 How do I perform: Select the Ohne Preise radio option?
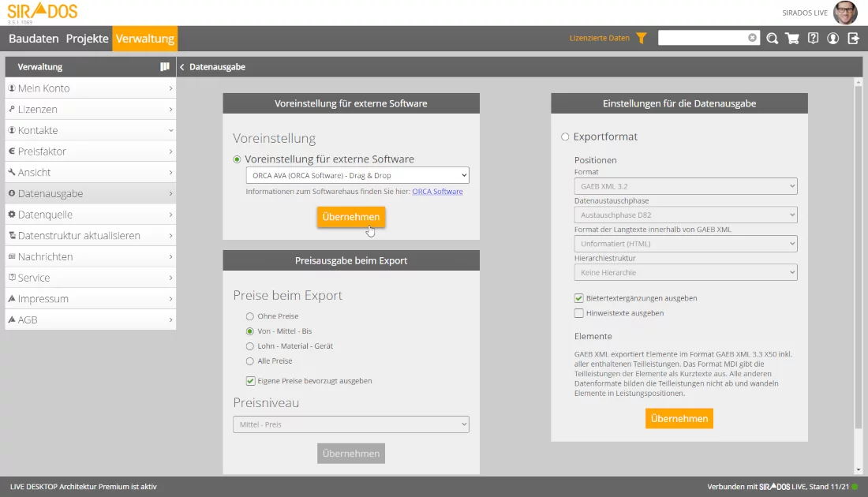click(x=250, y=316)
